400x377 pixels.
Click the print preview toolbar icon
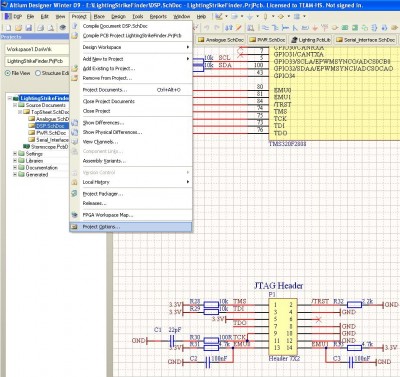51,28
